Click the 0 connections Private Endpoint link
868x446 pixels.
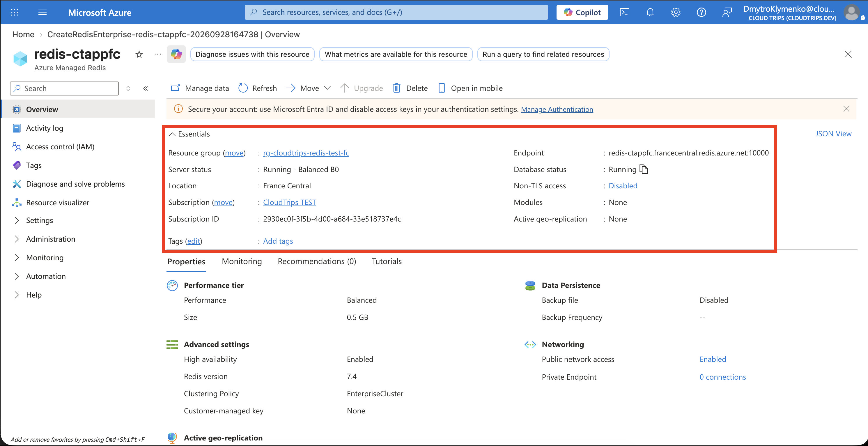(x=722, y=377)
